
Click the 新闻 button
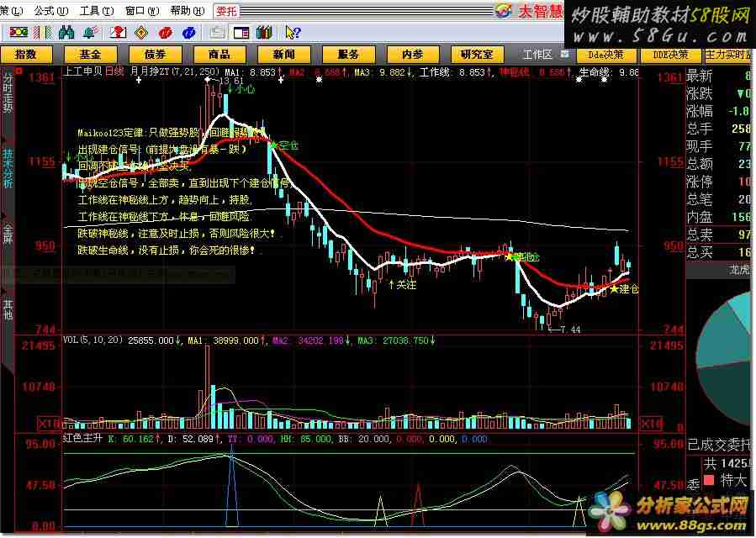[283, 55]
